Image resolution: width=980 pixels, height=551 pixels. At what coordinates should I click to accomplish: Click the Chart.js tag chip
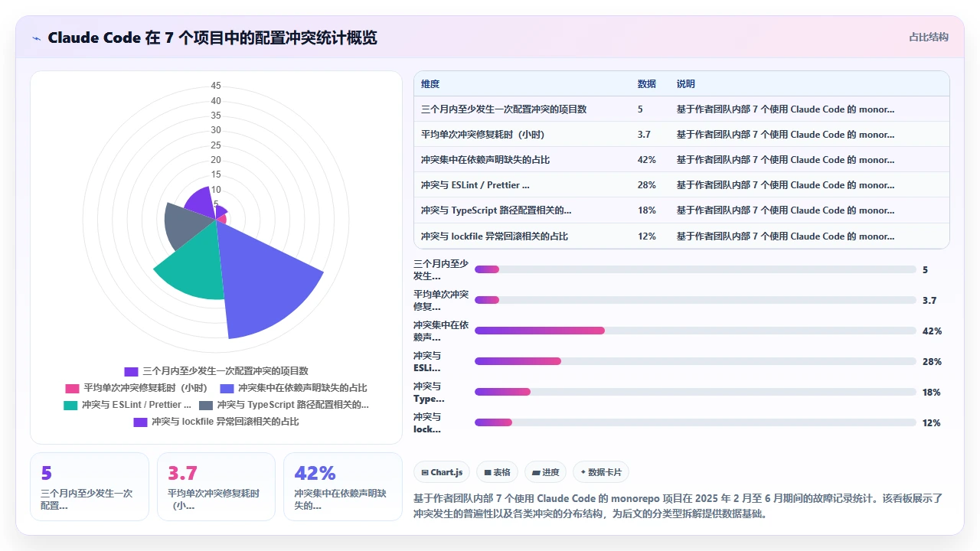(x=442, y=472)
